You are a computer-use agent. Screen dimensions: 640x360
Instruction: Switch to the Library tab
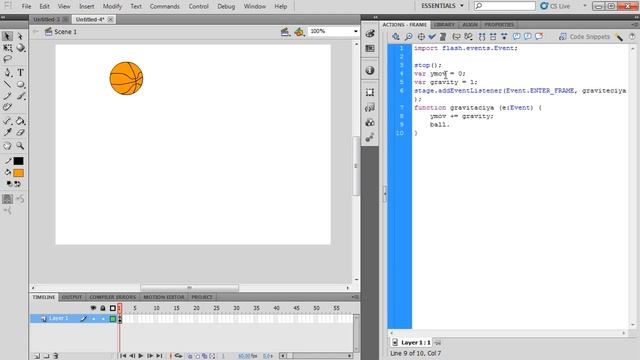click(x=444, y=24)
